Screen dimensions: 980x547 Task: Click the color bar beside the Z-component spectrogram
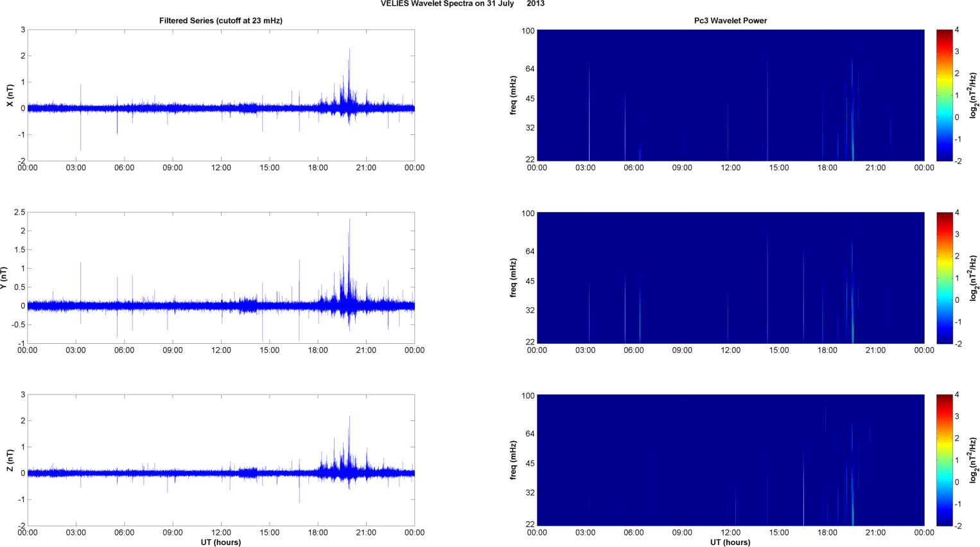point(944,460)
